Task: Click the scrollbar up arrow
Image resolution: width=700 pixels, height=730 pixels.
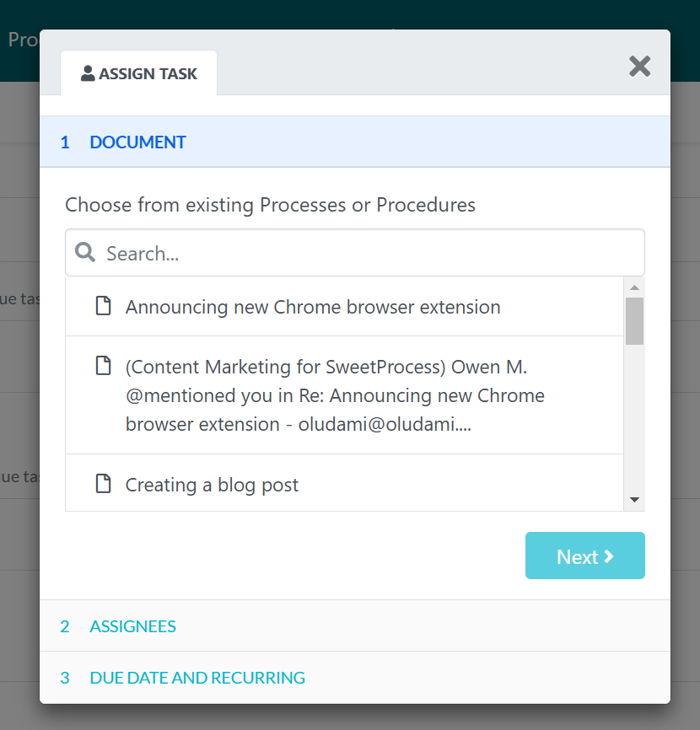Action: 635,286
